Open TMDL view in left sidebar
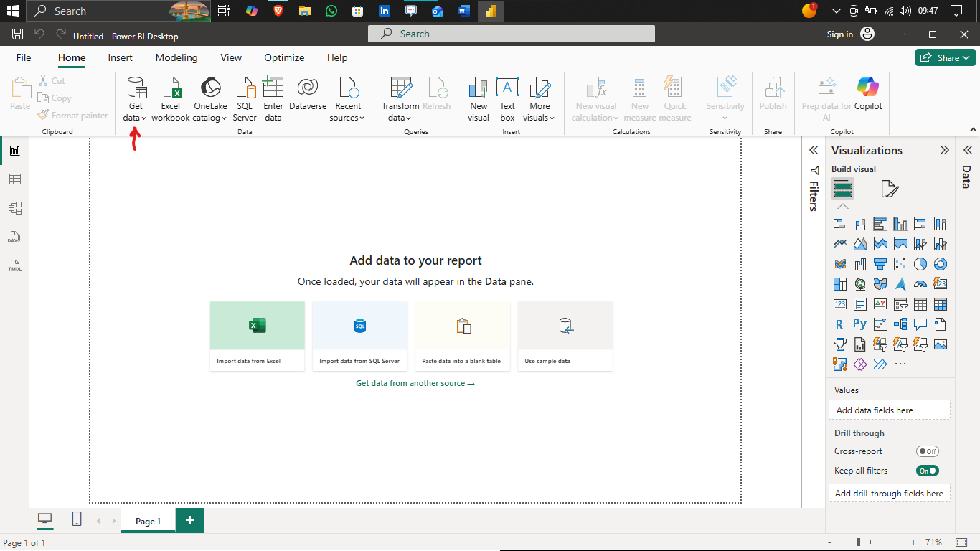The width and height of the screenshot is (980, 551). click(14, 265)
